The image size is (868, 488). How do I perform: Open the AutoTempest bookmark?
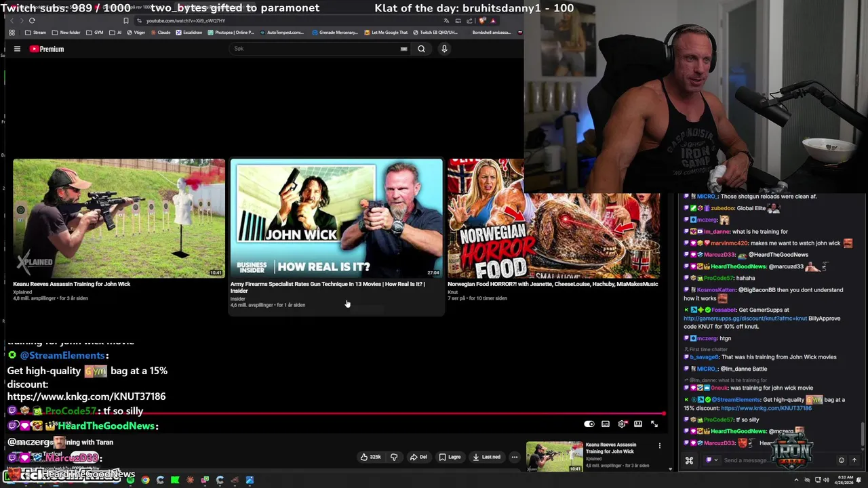[281, 33]
